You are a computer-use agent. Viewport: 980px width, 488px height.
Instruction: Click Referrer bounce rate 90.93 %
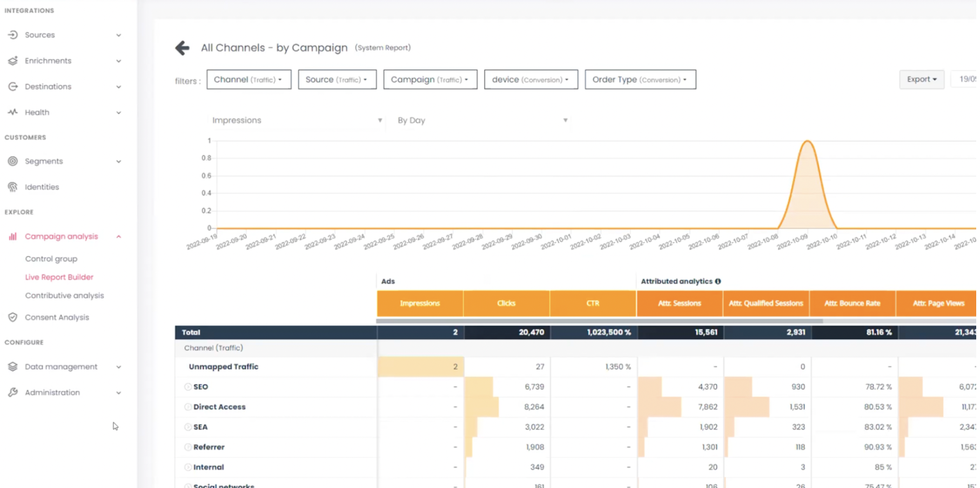(x=878, y=447)
